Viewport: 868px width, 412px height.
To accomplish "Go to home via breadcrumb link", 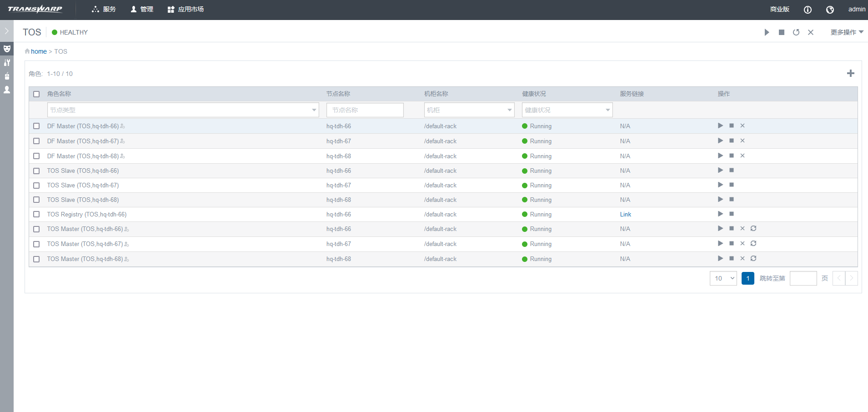I will click(39, 51).
